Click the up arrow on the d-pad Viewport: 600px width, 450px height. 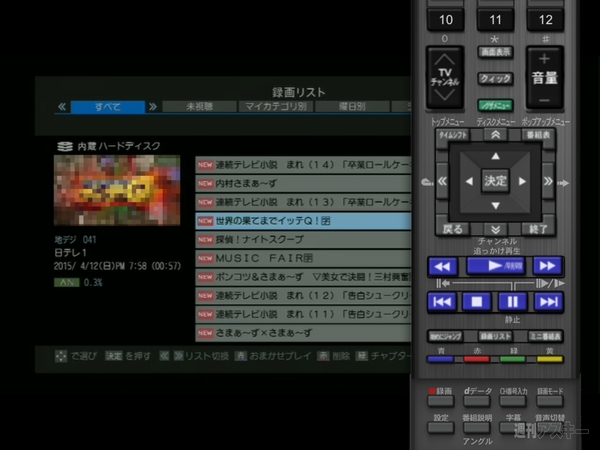[x=496, y=156]
